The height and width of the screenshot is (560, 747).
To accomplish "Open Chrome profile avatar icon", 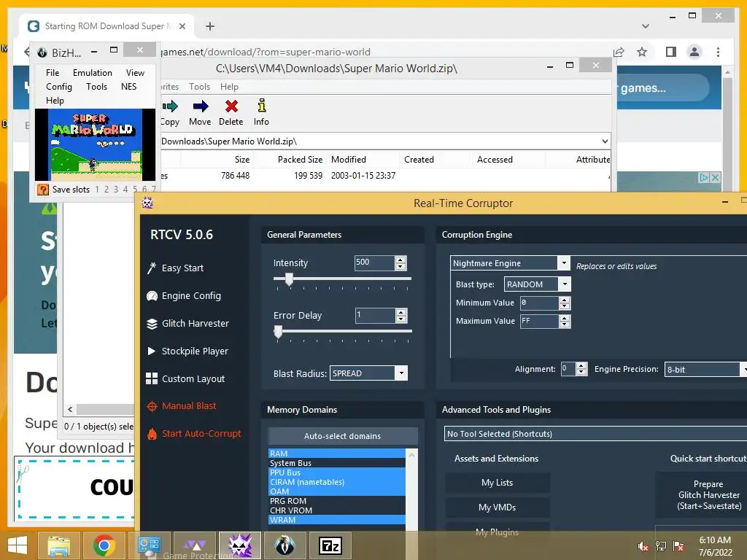I will (x=694, y=52).
